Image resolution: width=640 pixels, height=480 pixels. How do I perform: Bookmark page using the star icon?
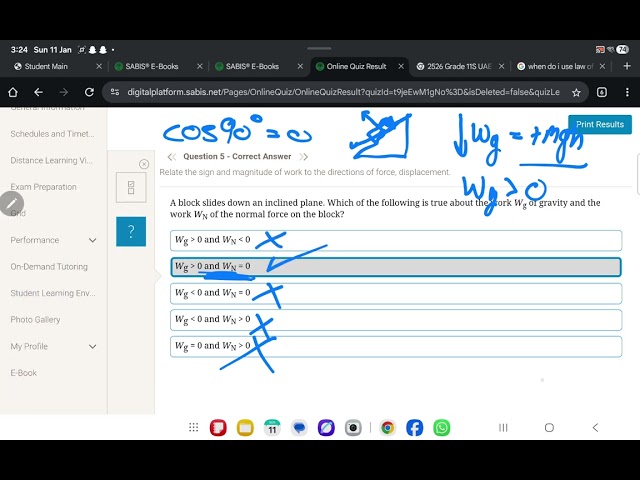point(576,92)
